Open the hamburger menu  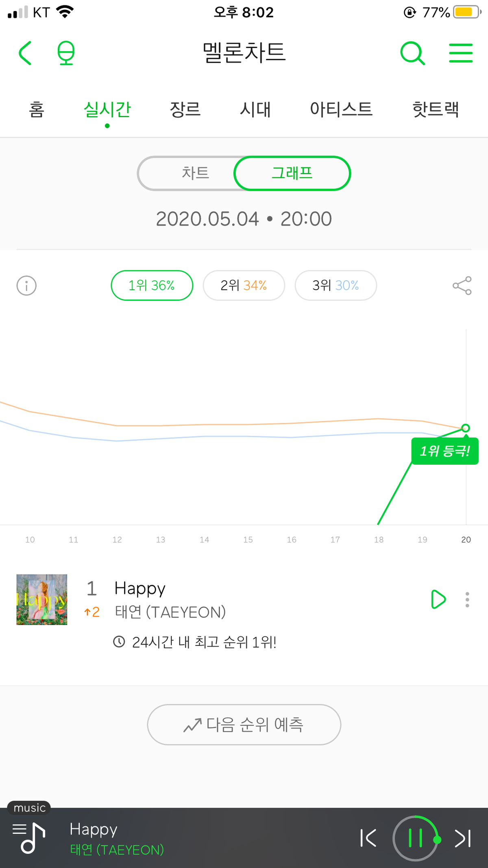coord(461,53)
